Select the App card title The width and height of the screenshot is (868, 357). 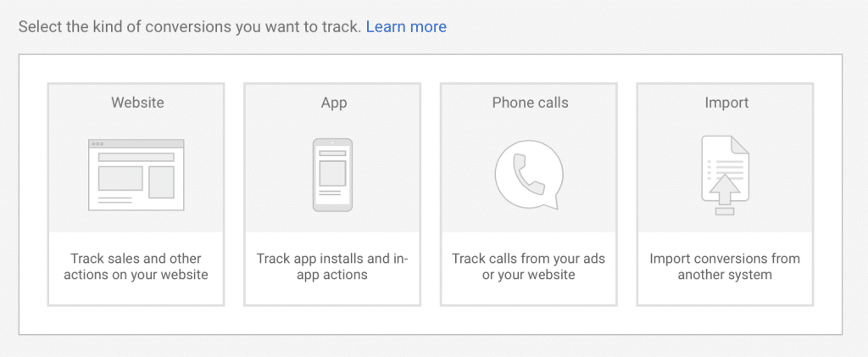pyautogui.click(x=334, y=103)
